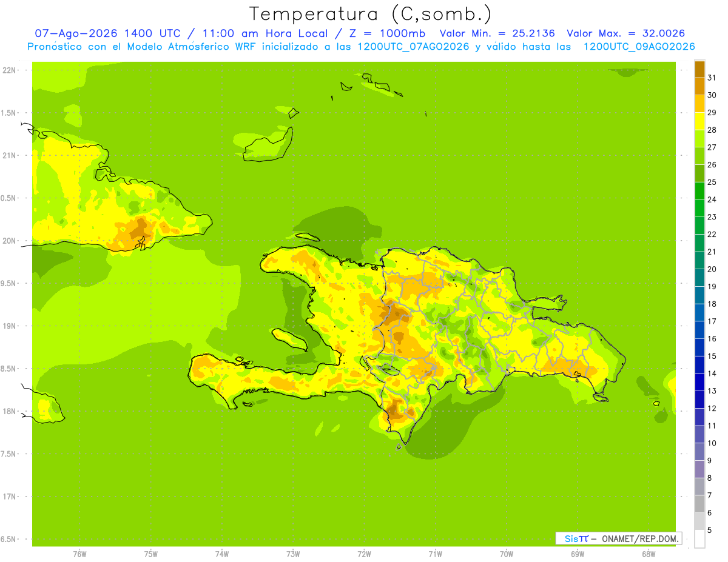Click the '75W' longitude axis label
Viewport: 728px width, 562px height.
(x=151, y=554)
